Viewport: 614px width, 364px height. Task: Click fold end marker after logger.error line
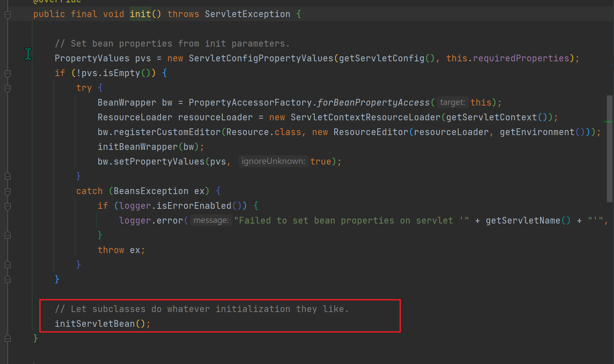point(8,235)
